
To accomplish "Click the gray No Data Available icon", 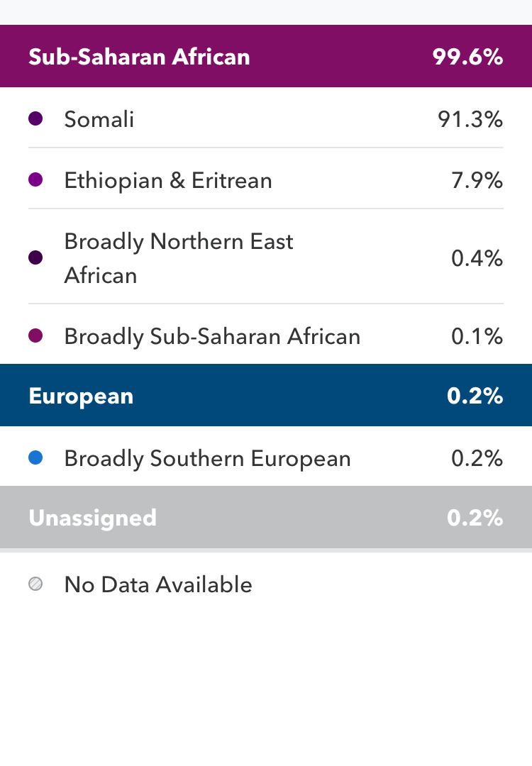I will [35, 584].
